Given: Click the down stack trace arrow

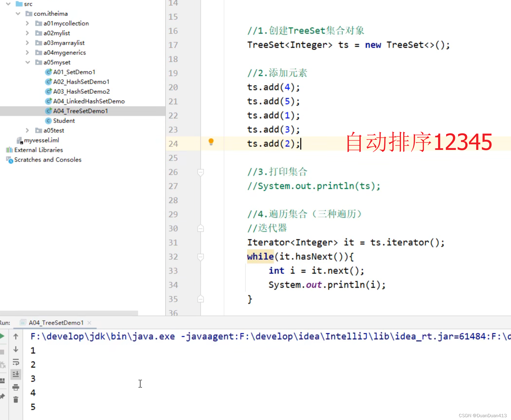Looking at the screenshot, I should click(16, 349).
